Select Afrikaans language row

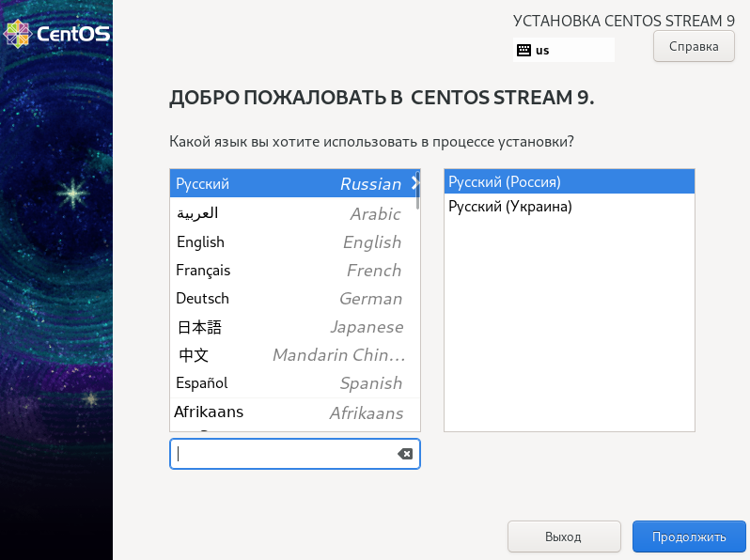(295, 412)
